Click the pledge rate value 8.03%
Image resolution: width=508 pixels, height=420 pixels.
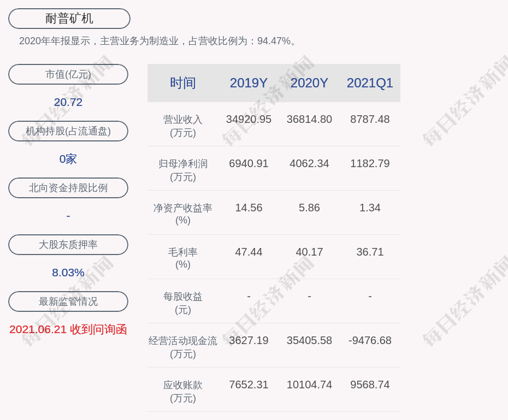pyautogui.click(x=68, y=273)
